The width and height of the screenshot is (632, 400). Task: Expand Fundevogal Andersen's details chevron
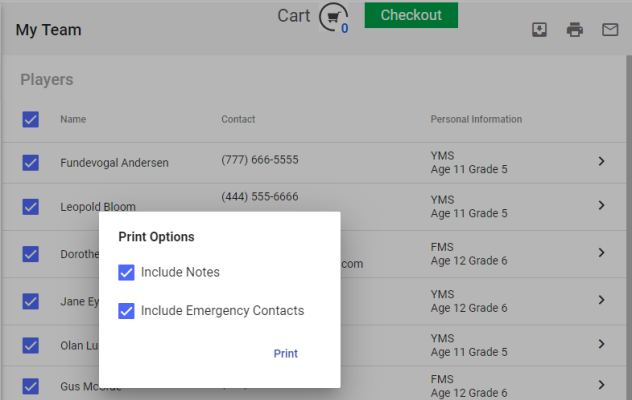tap(601, 161)
